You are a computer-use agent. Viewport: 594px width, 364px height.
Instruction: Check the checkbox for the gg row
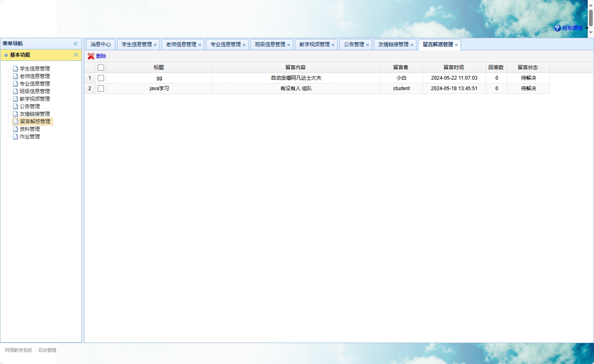click(101, 78)
